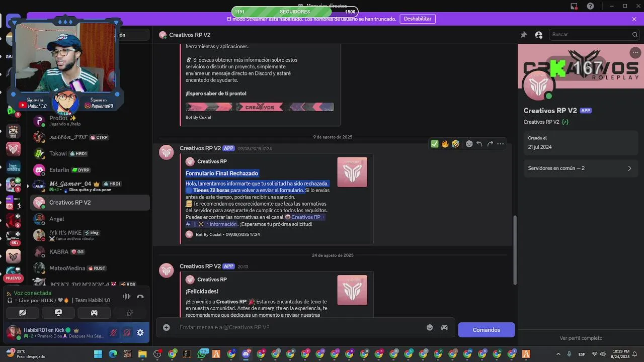Open weather widget showing 29°C

(x=25, y=354)
